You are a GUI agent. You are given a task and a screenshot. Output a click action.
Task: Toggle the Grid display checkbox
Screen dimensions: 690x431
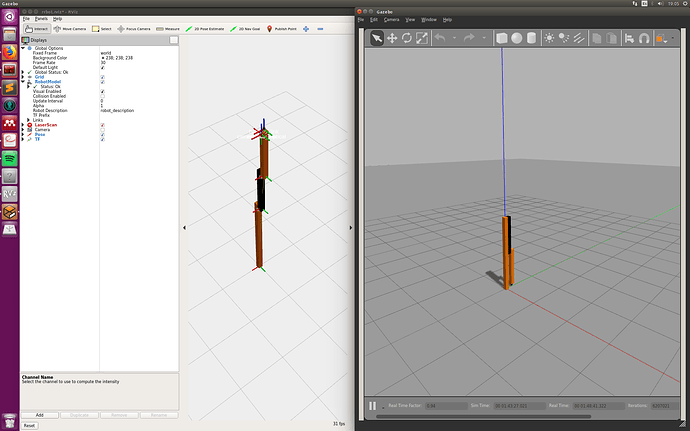(103, 77)
